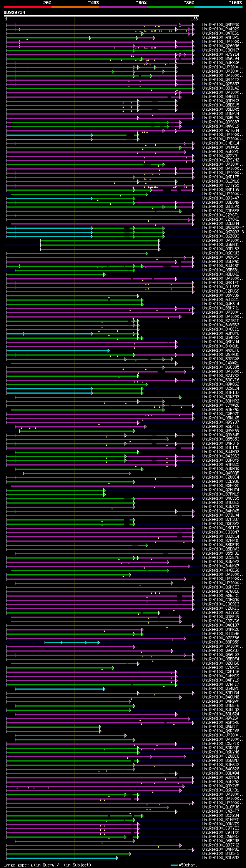Select hit label UniRef100_Q9I447

tap(221, 198)
